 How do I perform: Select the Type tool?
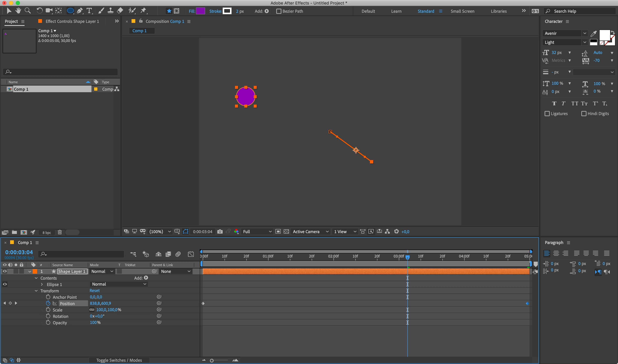tap(89, 11)
